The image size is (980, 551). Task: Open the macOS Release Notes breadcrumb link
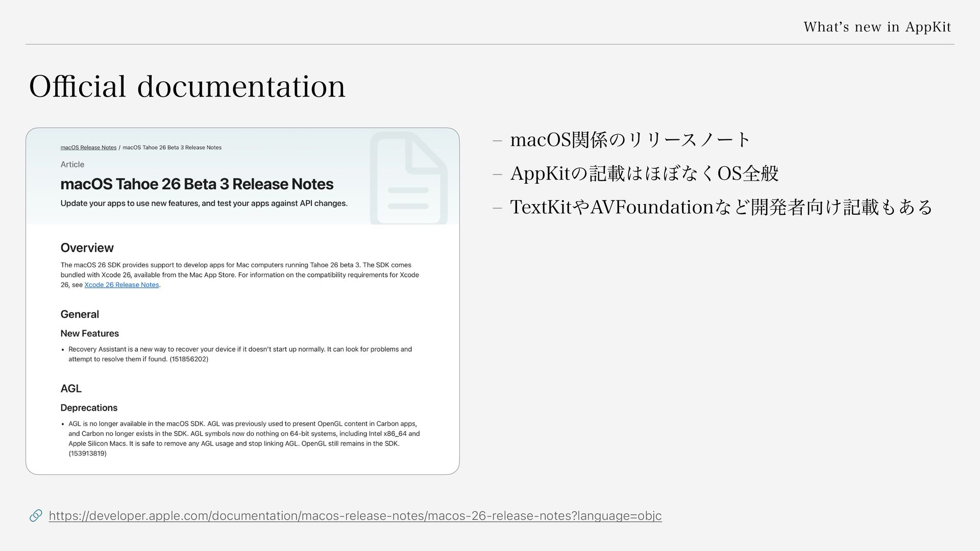point(88,147)
